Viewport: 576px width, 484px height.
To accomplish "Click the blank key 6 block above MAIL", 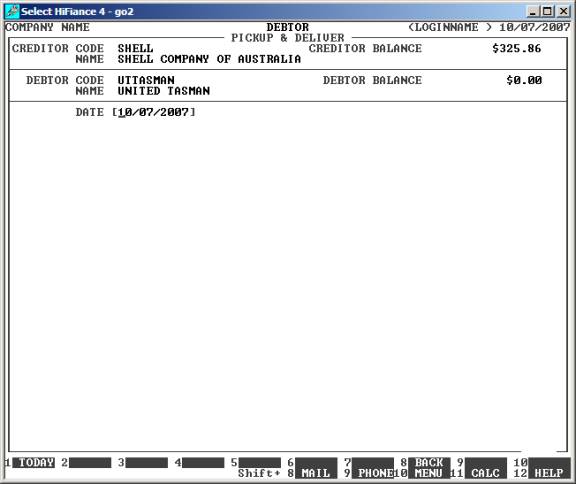I will click(x=316, y=462).
